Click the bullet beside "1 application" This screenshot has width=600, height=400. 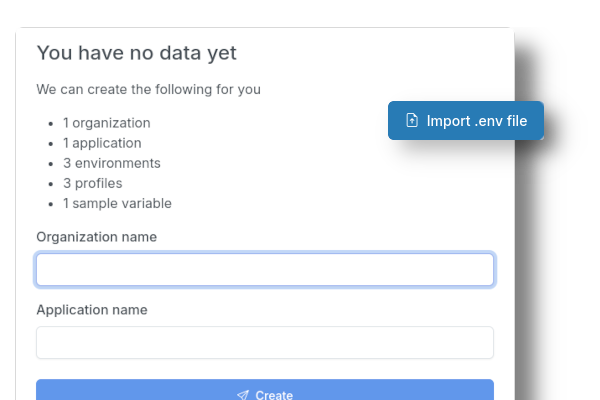click(51, 143)
